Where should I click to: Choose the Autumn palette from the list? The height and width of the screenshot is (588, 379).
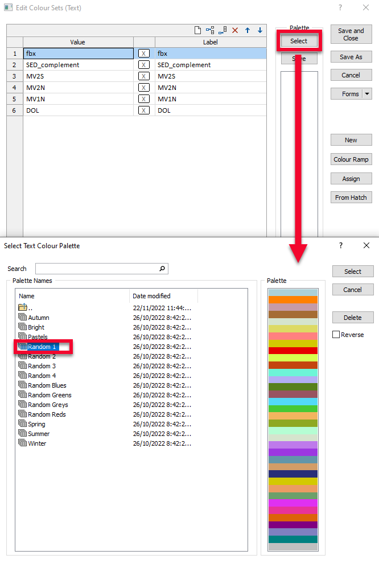[x=38, y=318]
